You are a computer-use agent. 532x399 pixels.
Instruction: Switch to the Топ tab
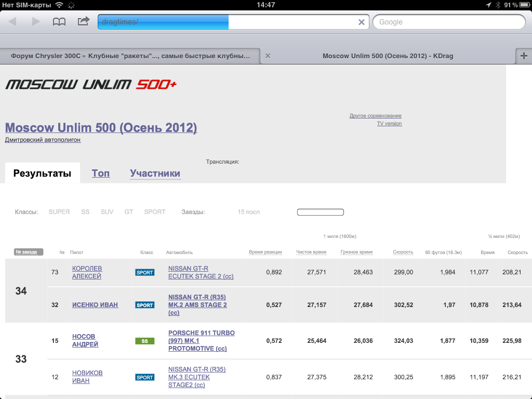click(101, 174)
